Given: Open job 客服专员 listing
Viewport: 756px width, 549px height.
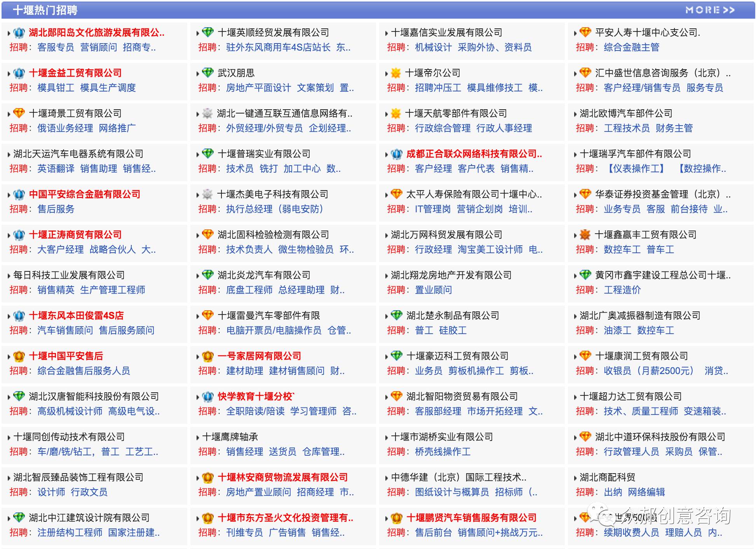Looking at the screenshot, I should tap(56, 47).
